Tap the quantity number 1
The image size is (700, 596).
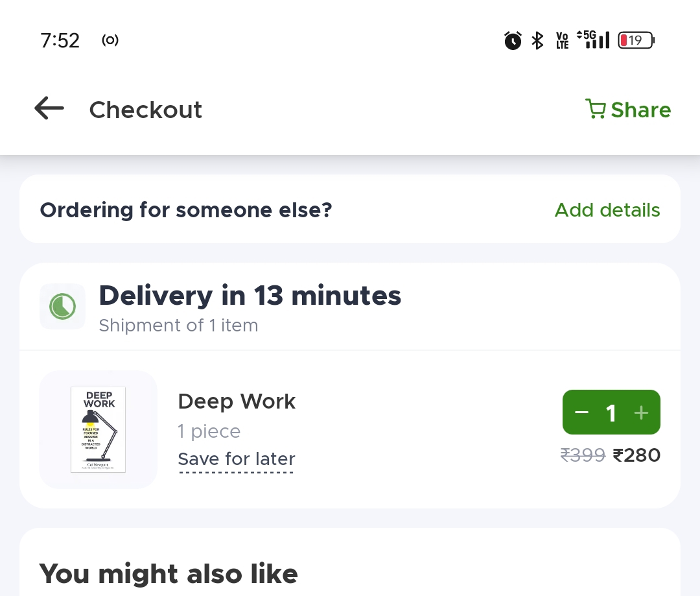[x=611, y=412]
